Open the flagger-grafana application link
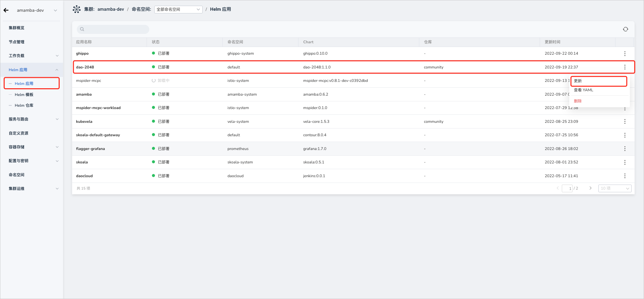The image size is (644, 299). (x=90, y=149)
